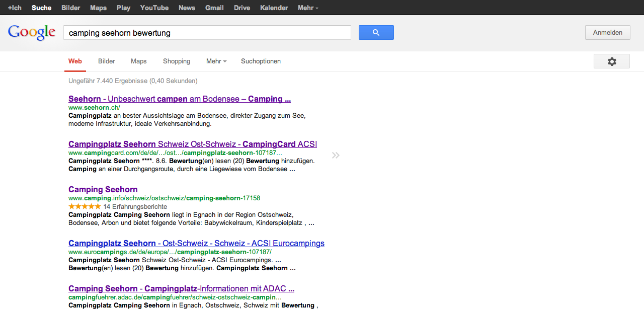Click the star rating for Camping Seehorn
Image resolution: width=644 pixels, height=309 pixels.
tap(85, 207)
